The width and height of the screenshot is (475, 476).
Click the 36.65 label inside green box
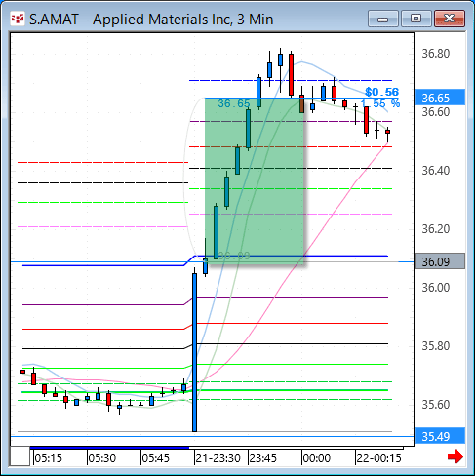(x=234, y=103)
